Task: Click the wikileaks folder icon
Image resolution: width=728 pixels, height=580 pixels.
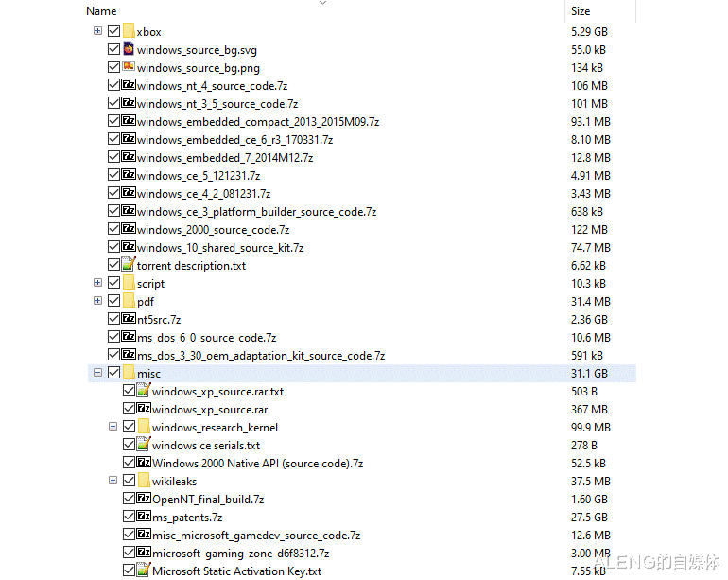Action: click(x=145, y=481)
